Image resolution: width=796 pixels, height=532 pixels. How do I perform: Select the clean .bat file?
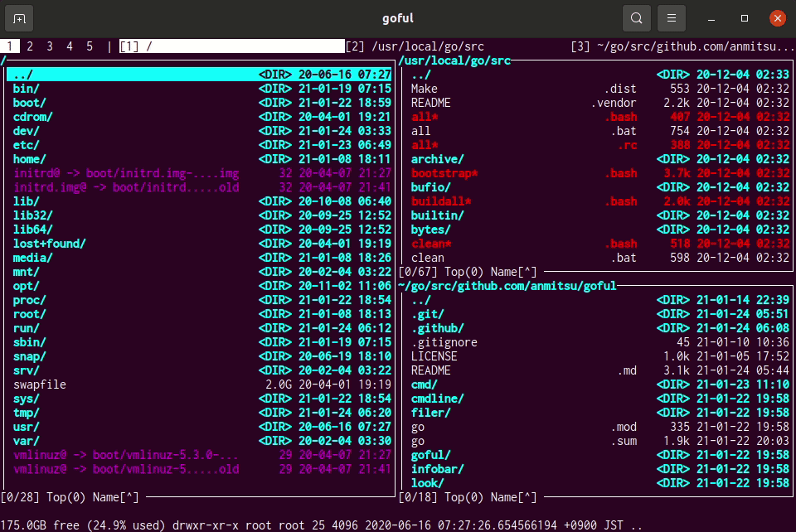(600, 258)
